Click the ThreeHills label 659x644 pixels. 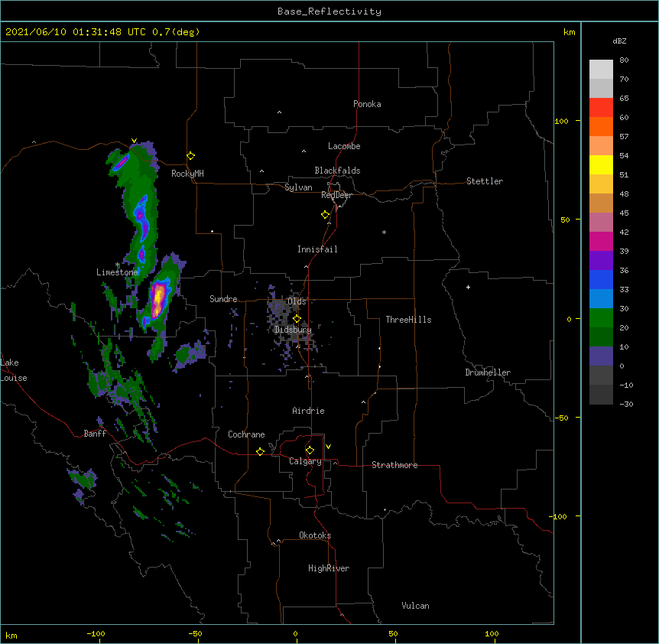pyautogui.click(x=409, y=320)
